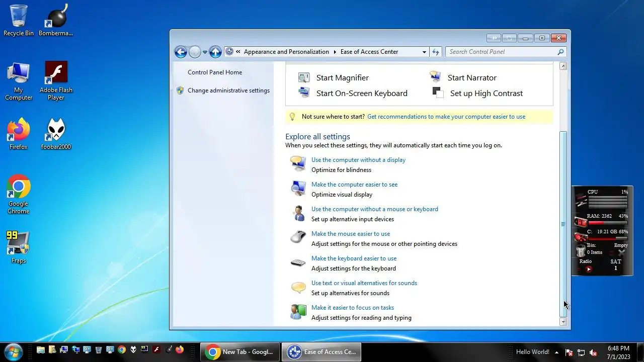
Task: Launch Chrome from the quick launch bar
Action: coord(121,350)
